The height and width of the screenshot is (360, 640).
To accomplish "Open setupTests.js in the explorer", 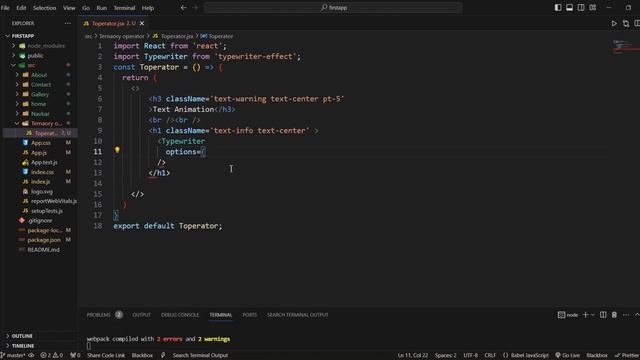I will (47, 211).
